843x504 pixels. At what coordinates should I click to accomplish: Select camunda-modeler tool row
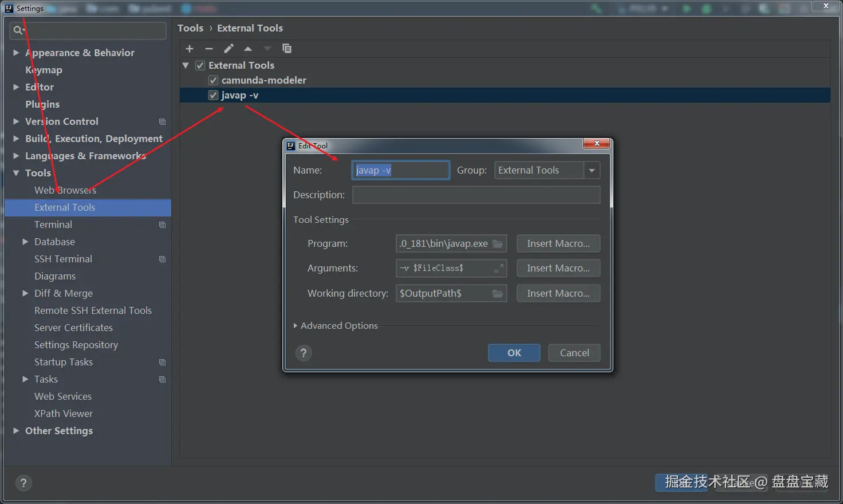[x=505, y=80]
